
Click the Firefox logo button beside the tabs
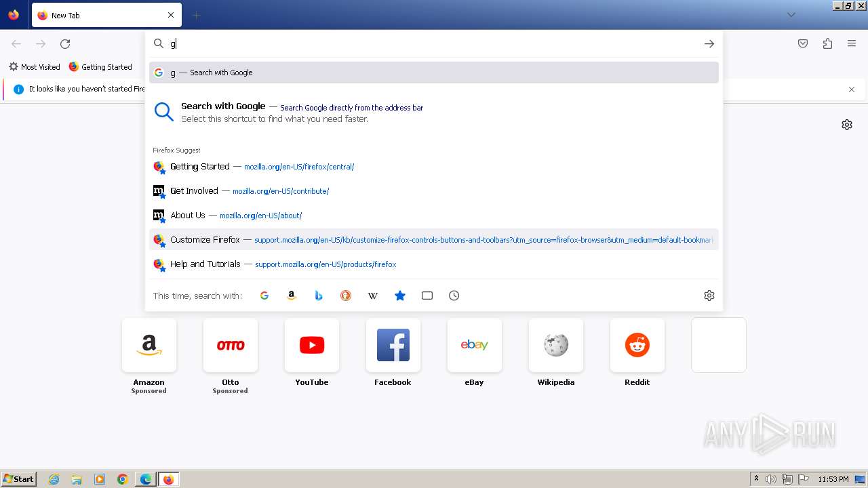click(14, 15)
